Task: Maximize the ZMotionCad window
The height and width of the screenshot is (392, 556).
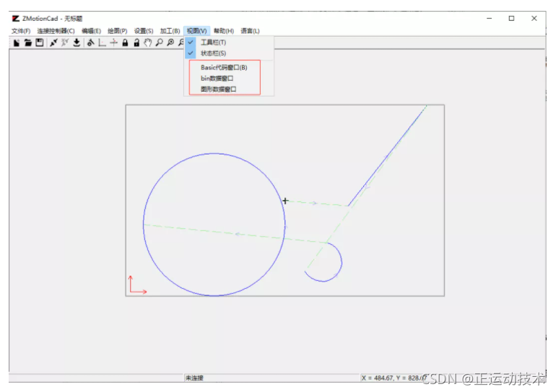Action: pos(511,19)
